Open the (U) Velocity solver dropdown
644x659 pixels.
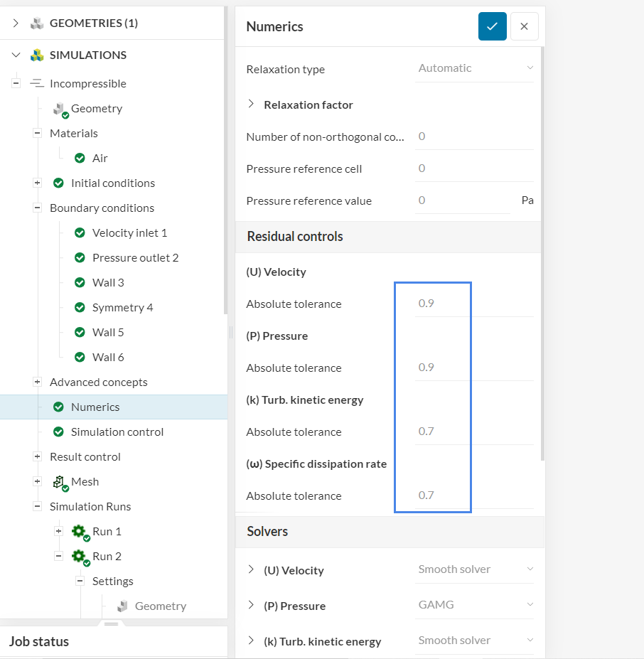pyautogui.click(x=475, y=569)
